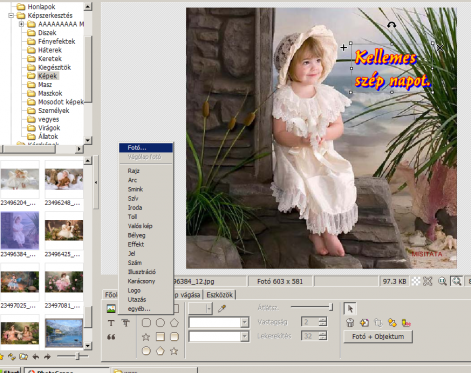The width and height of the screenshot is (471, 373).
Task: Select the blue lake landscape thumbnail
Action: tap(64, 332)
